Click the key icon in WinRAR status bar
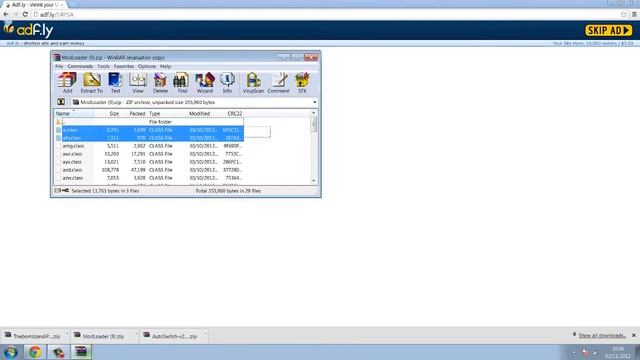Screen dimensions: 640x360 65,191
